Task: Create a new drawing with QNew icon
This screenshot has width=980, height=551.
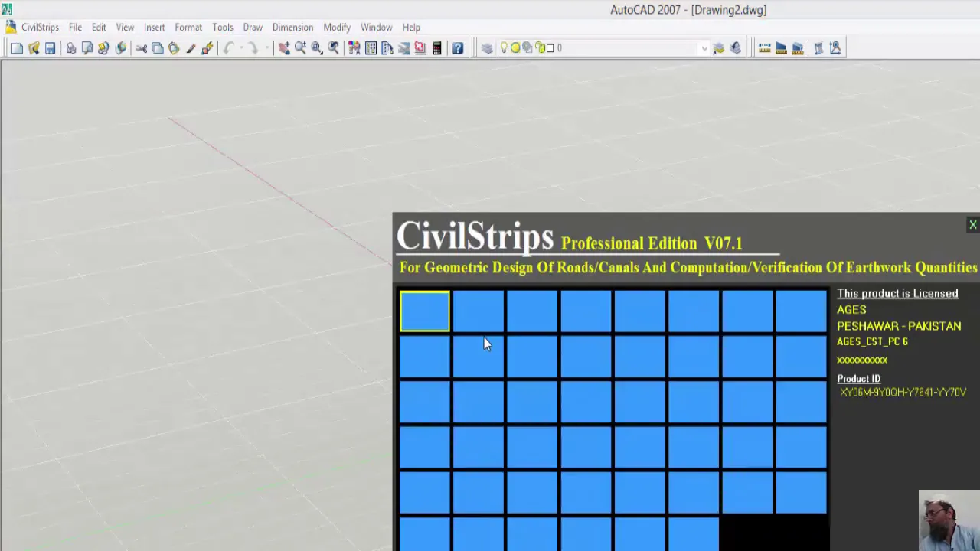Action: (17, 48)
